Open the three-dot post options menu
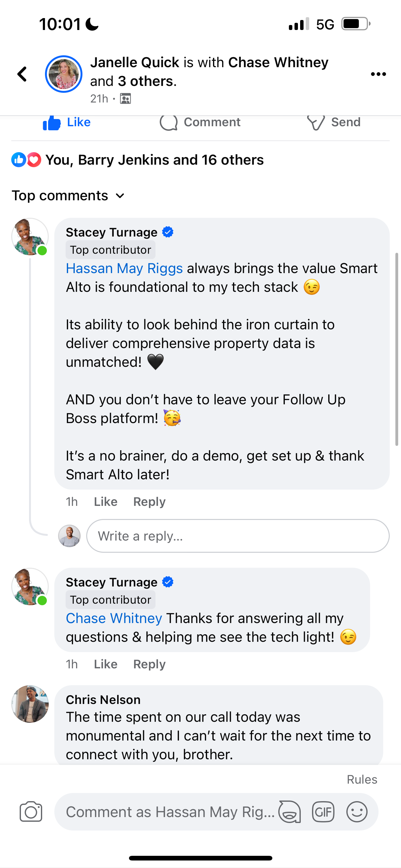This screenshot has width=401, height=868. point(378,74)
